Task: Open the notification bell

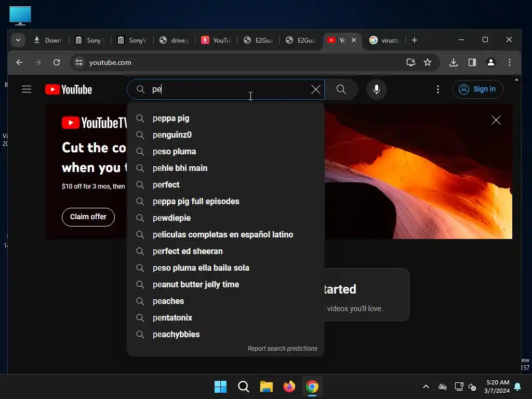Action: pos(518,387)
